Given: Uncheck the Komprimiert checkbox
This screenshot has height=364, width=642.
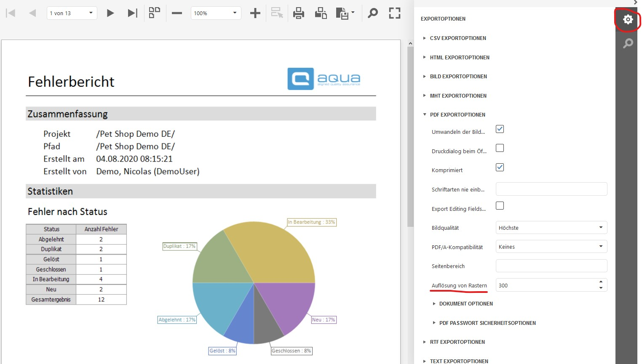Looking at the screenshot, I should click(x=500, y=167).
